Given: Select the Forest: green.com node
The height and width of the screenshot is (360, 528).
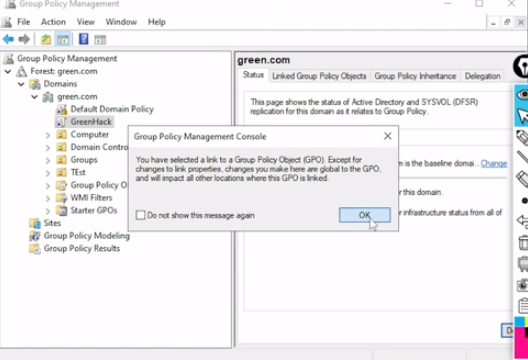Looking at the screenshot, I should tap(64, 71).
